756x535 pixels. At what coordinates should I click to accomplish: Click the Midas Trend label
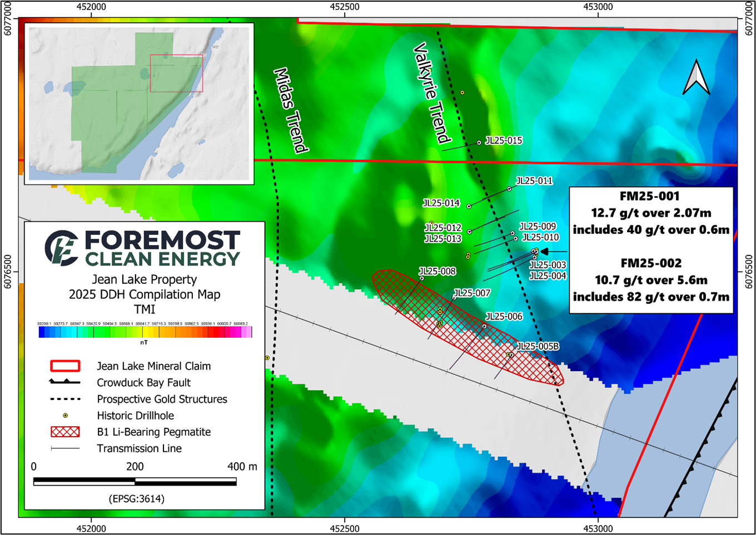coord(291,110)
